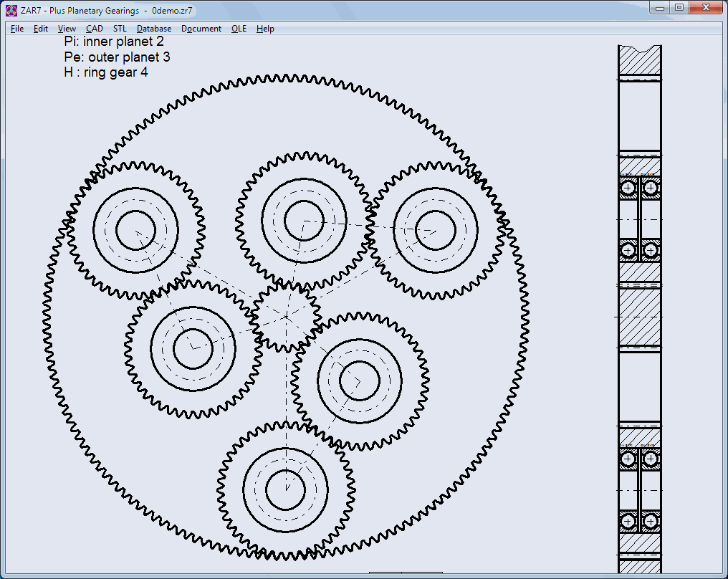Open the Help menu

(x=265, y=29)
